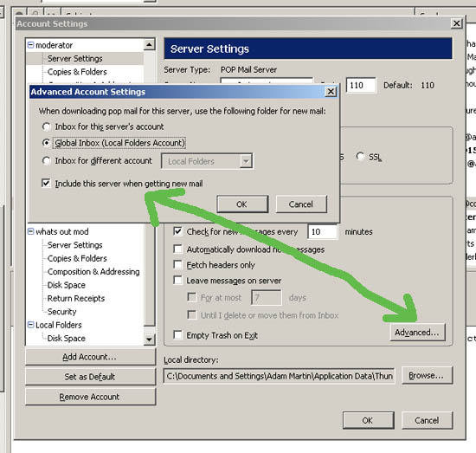476x453 pixels.
Task: Click OK in Advanced Account Settings dialog
Action: click(242, 204)
